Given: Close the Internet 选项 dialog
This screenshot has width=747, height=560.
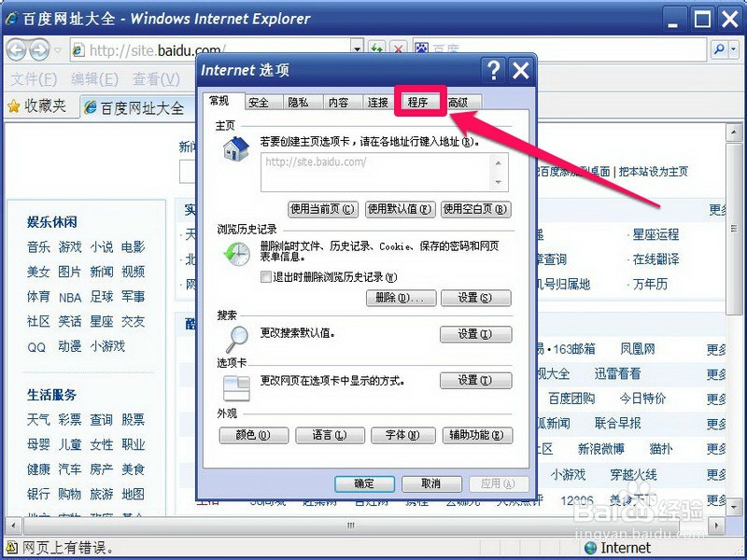Looking at the screenshot, I should pos(521,71).
